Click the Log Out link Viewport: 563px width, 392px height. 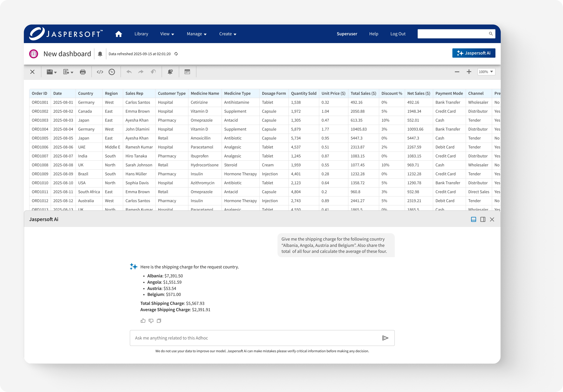coord(398,34)
